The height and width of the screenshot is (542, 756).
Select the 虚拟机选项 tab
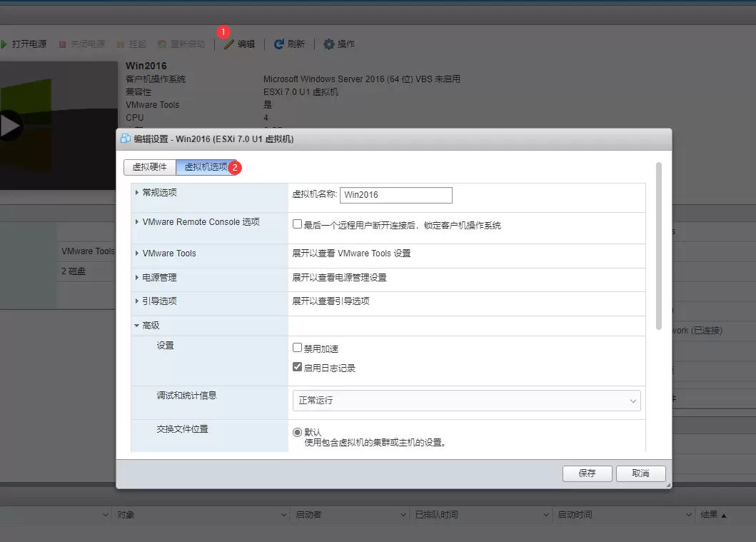click(206, 167)
